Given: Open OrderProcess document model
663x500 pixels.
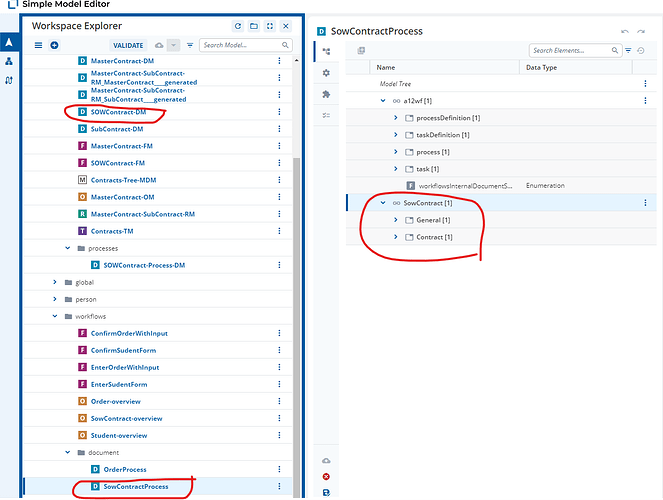Looking at the screenshot, I should pos(125,470).
